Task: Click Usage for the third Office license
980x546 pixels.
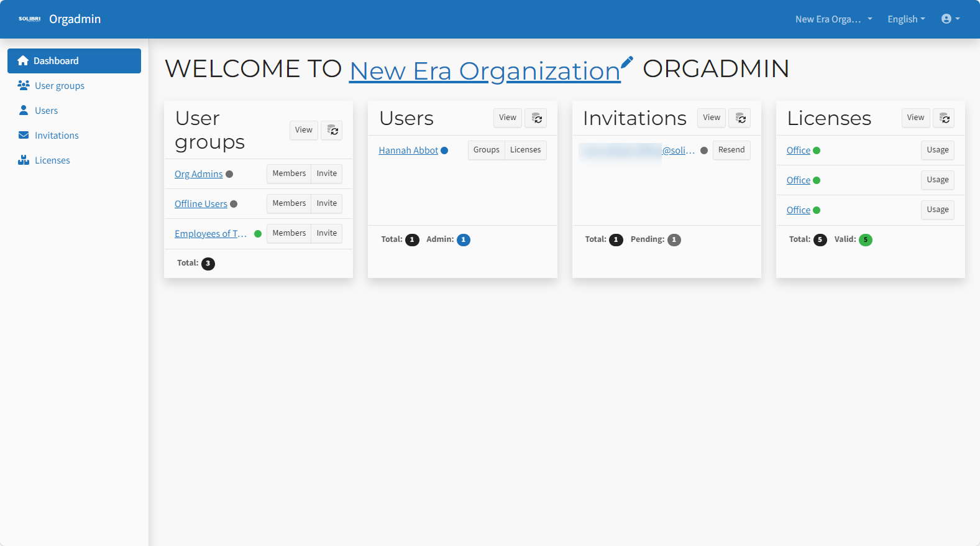Action: (x=938, y=210)
